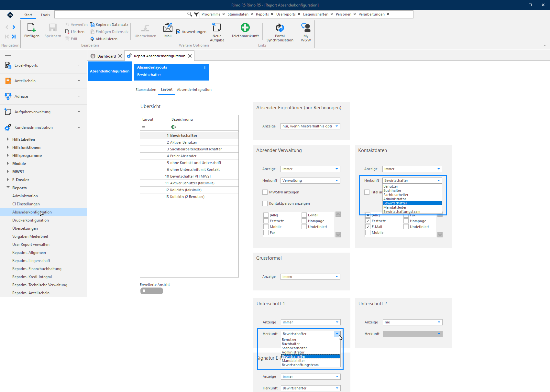Click Kopieren Datensatz icon
550x392 pixels.
pyautogui.click(x=92, y=25)
